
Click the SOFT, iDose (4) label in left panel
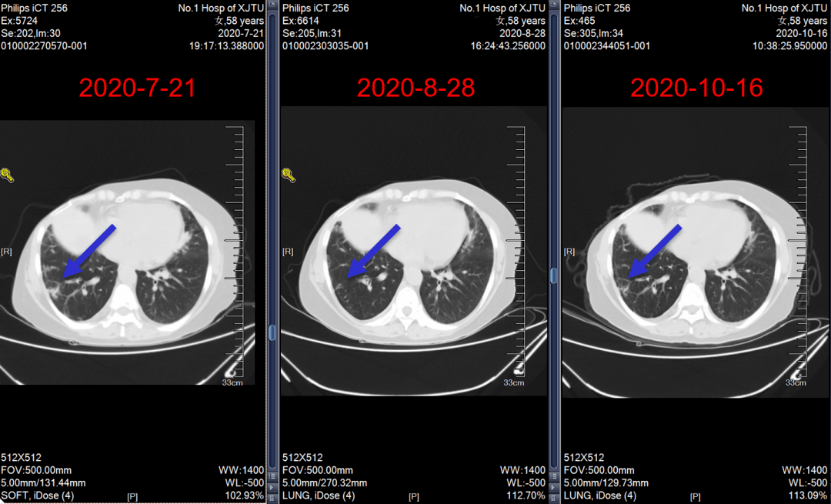tap(36, 495)
